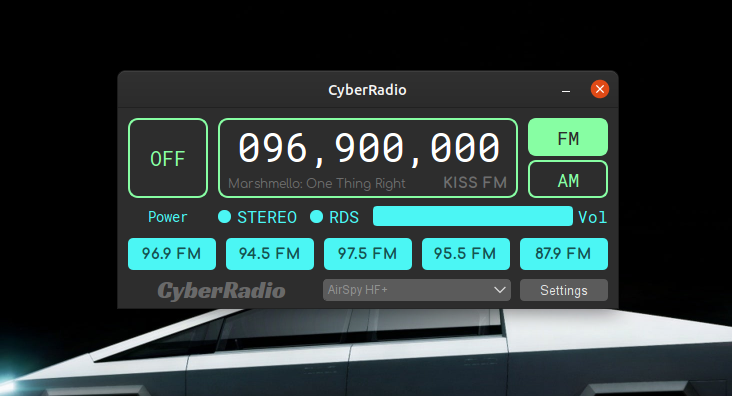Open the AirSpy HF+ device dropdown
This screenshot has height=396, width=732.
[417, 290]
